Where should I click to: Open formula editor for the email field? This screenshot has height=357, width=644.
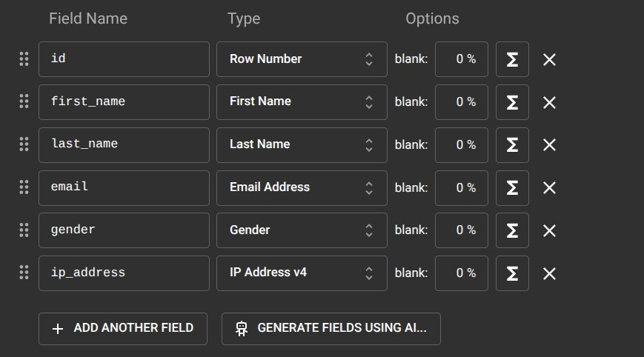pos(512,187)
